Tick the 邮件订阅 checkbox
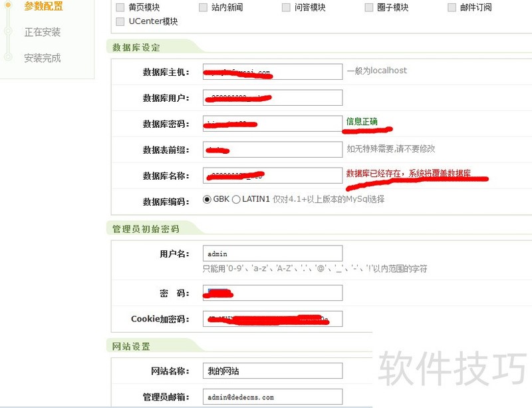This screenshot has height=408, width=532. click(452, 7)
